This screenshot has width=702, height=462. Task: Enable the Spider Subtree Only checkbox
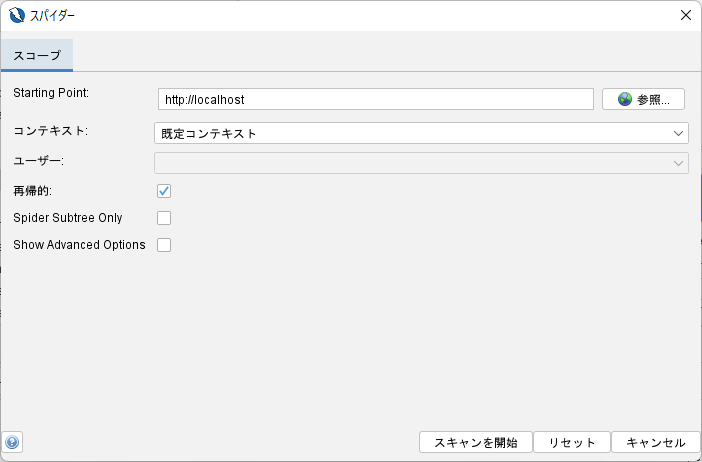[x=164, y=218]
